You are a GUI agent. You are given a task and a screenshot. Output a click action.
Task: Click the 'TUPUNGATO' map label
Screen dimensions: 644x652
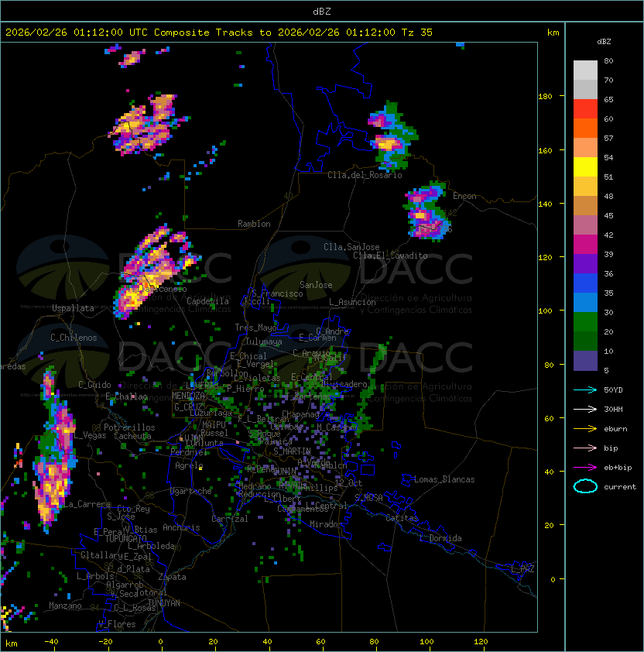point(125,538)
